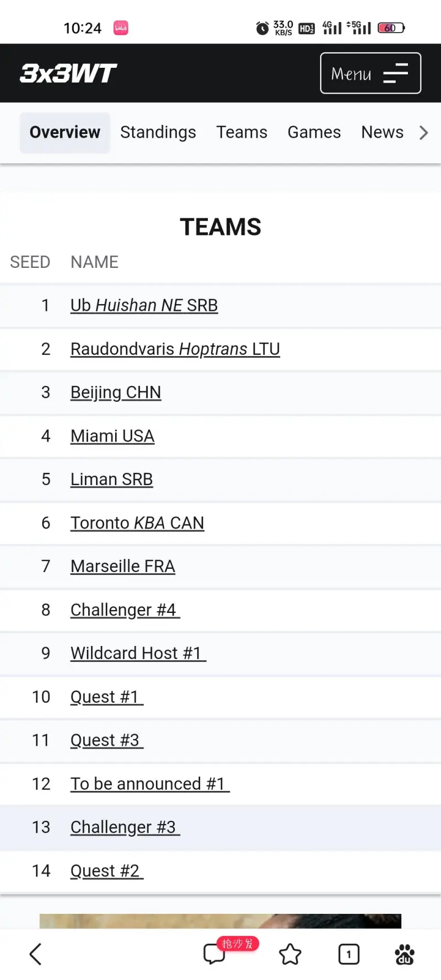Open the Teams tab
Image resolution: width=441 pixels, height=980 pixels.
coord(241,132)
